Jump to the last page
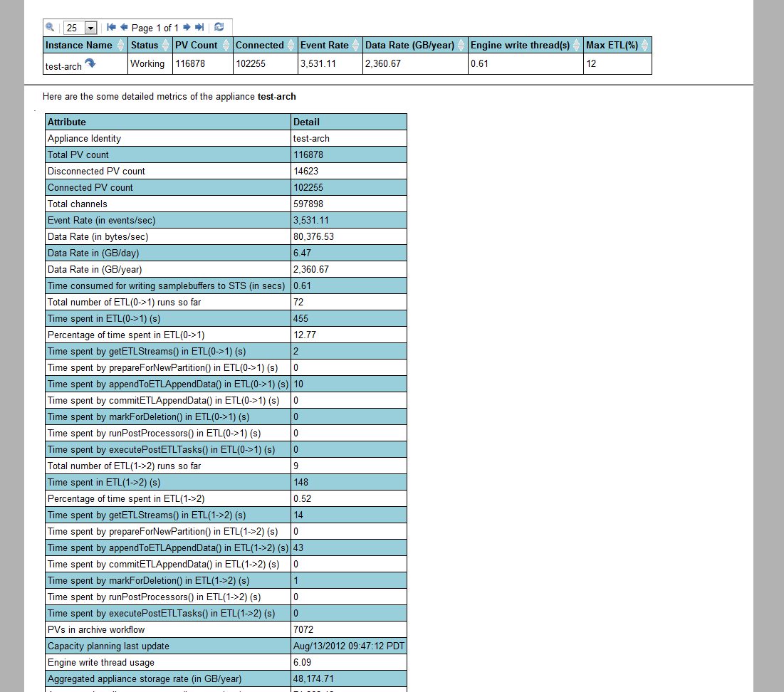The width and height of the screenshot is (784, 692). point(199,27)
